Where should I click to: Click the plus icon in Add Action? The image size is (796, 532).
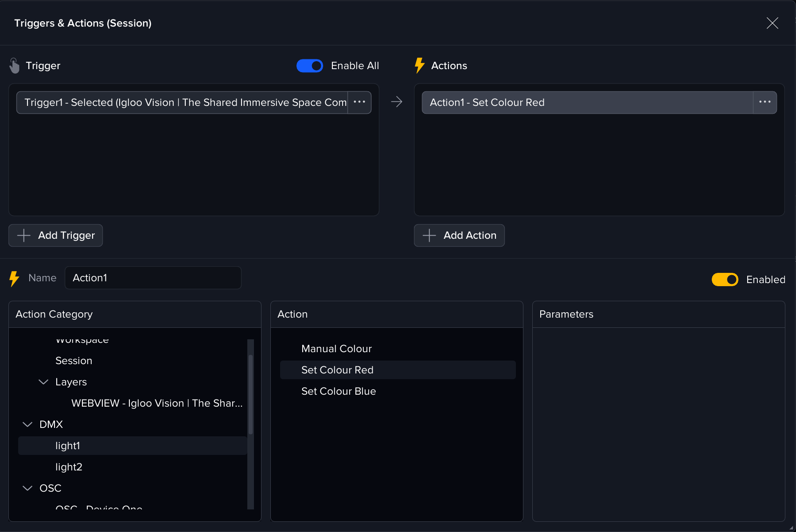click(429, 235)
